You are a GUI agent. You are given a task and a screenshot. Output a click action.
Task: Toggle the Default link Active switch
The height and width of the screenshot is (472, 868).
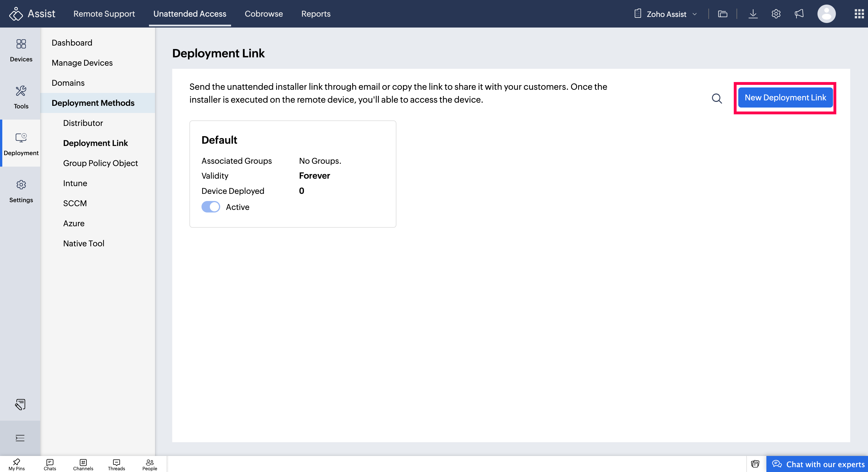click(211, 207)
